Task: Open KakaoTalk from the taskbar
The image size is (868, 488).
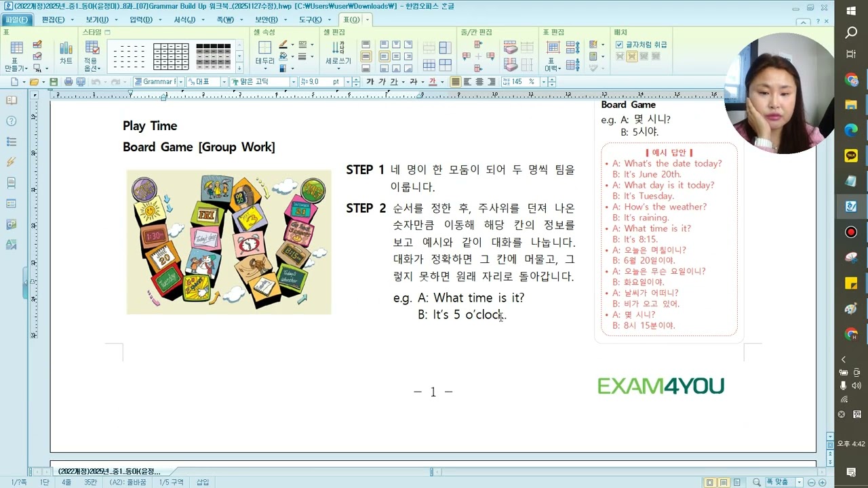Action: [x=851, y=155]
